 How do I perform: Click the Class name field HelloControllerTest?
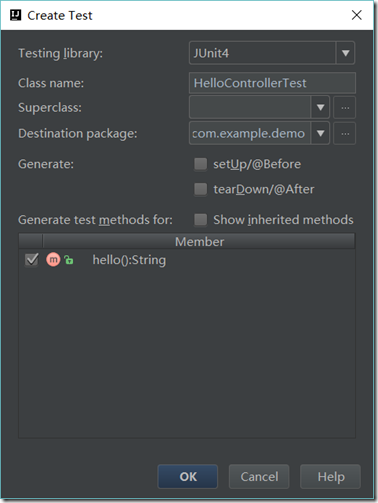pos(272,83)
